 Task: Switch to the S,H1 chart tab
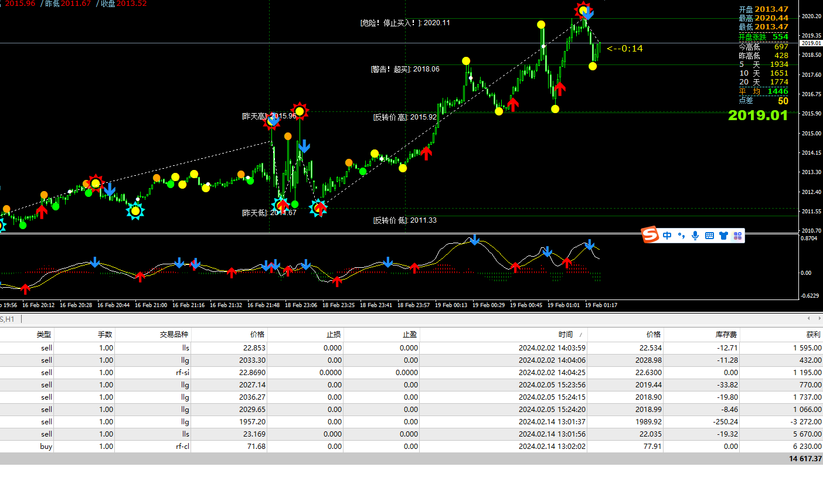[8, 319]
